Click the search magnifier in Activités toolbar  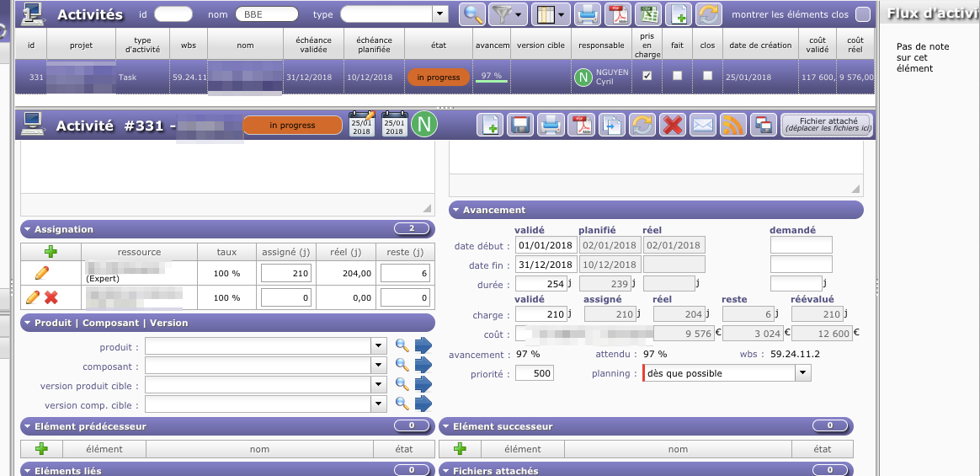coord(474,14)
